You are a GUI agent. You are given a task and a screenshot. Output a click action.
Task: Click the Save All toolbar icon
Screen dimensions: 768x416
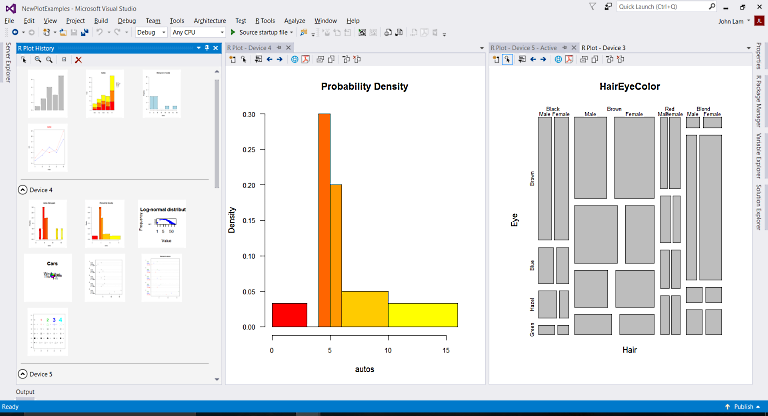[84, 32]
